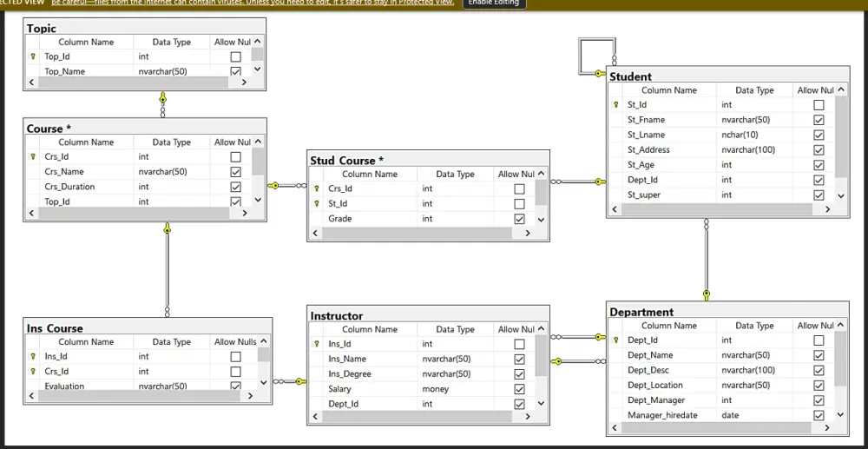Click the Protected View warning message link
The image size is (868, 449).
pos(253,3)
